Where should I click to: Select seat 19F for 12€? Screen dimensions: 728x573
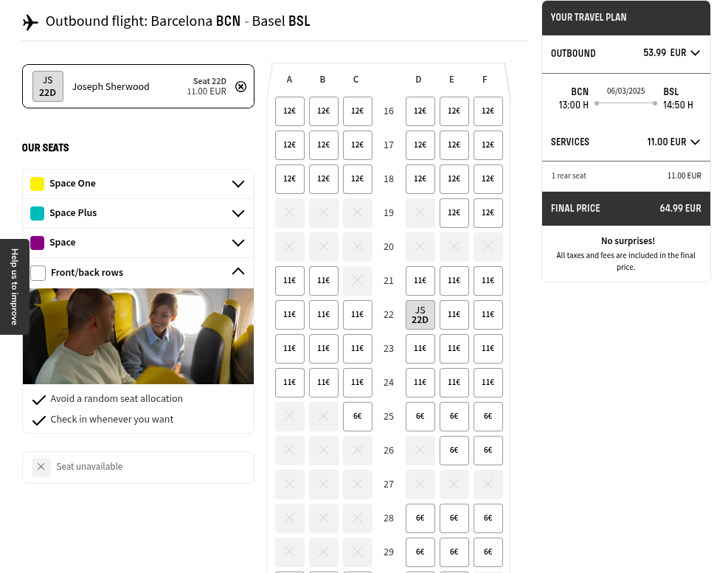pyautogui.click(x=488, y=213)
